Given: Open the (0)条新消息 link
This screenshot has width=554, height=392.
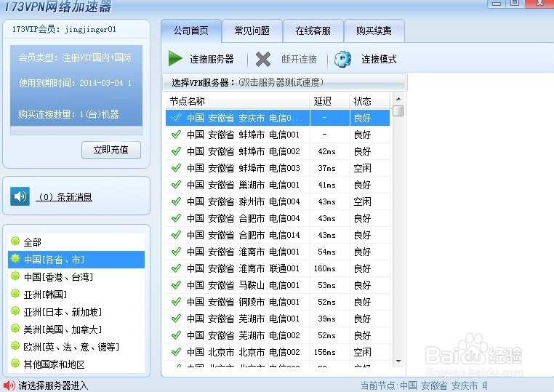Looking at the screenshot, I should [x=64, y=197].
